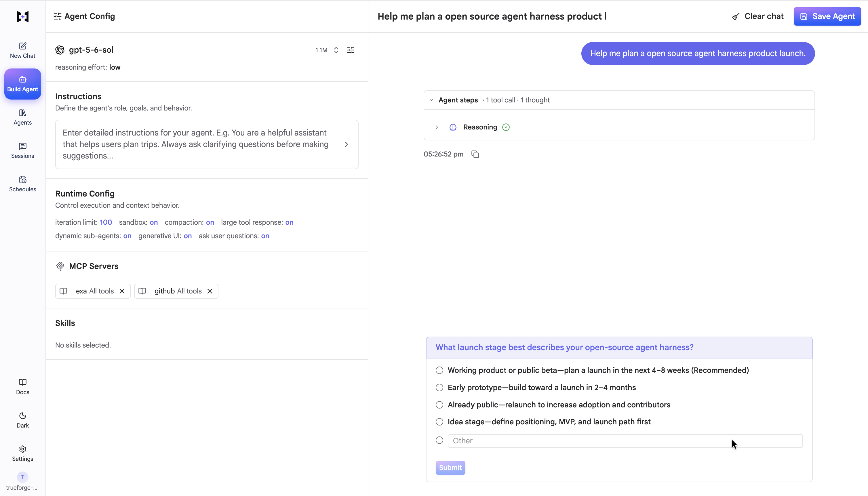Click the app logo icon
Image resolution: width=868 pixels, height=496 pixels.
22,16
